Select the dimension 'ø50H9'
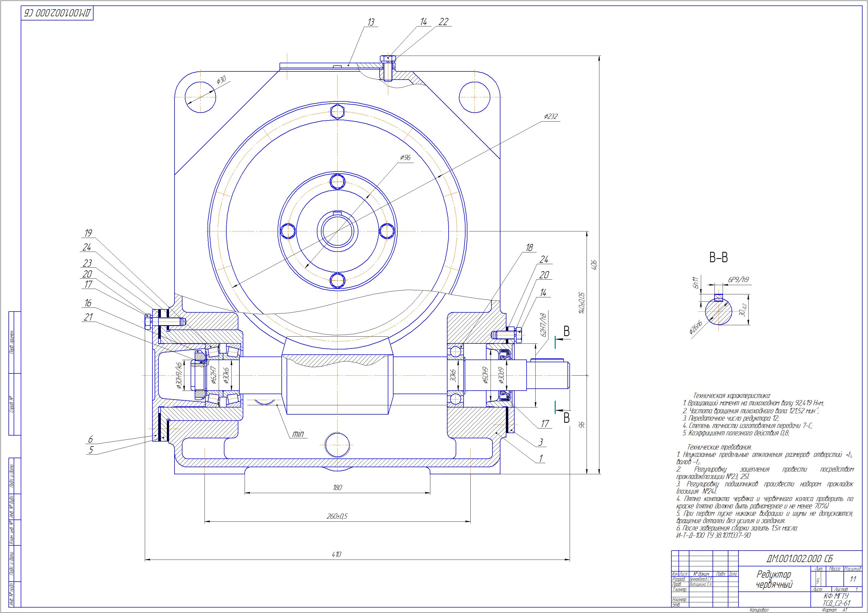Screen dimensions: 868x613 pos(486,375)
